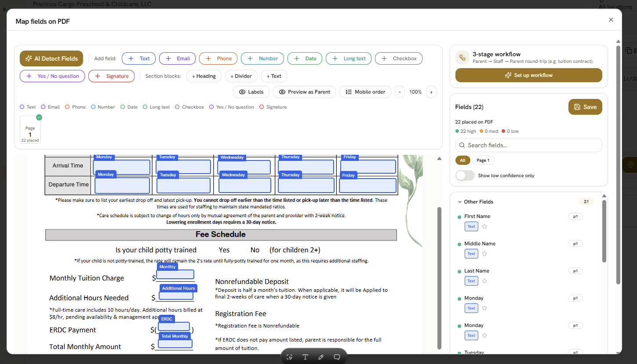The width and height of the screenshot is (637, 364).
Task: Add a Number field
Action: click(x=262, y=58)
